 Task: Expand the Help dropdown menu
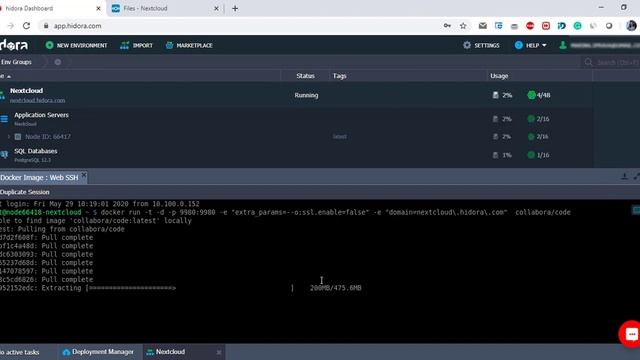click(530, 45)
